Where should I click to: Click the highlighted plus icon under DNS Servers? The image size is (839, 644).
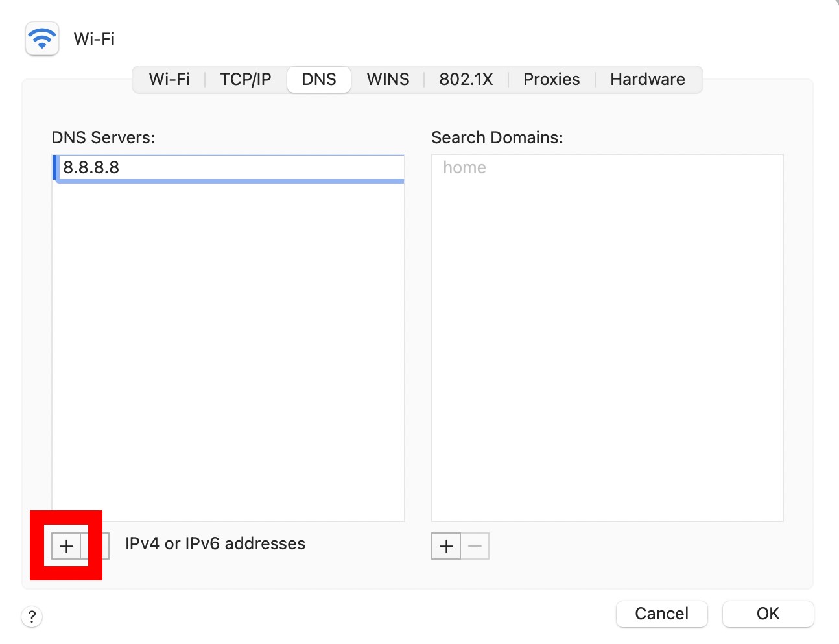tap(66, 545)
